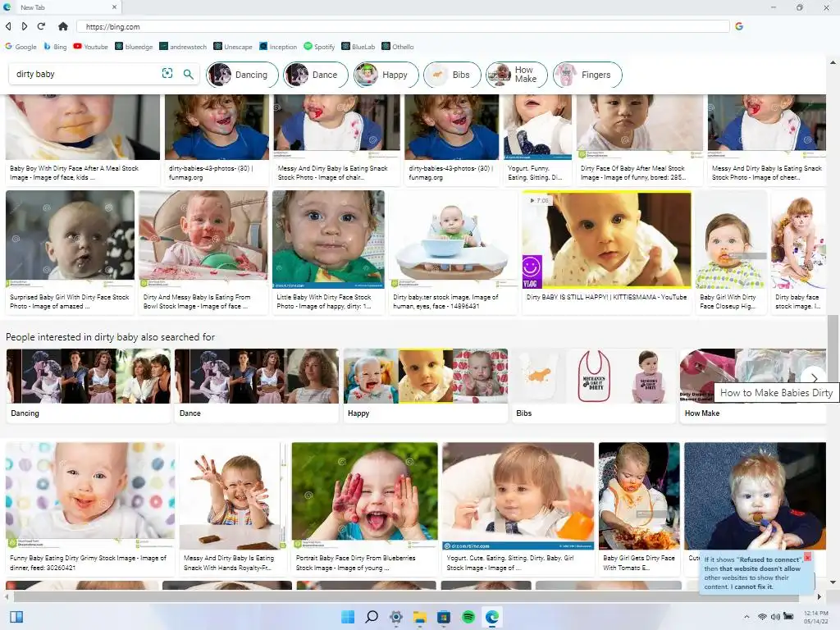The height and width of the screenshot is (630, 840).
Task: Switch to Edge browser in the taskbar
Action: coord(492,617)
